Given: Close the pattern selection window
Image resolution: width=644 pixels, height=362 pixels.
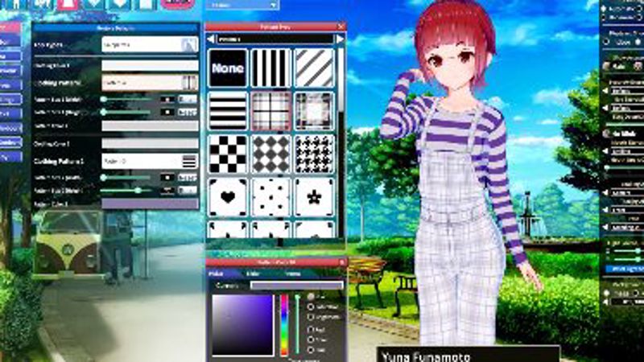Looking at the screenshot, I should [x=341, y=27].
